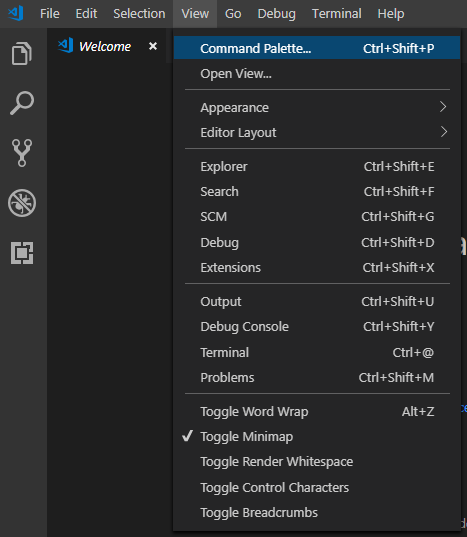Toggle Word Wrap in View menu
Viewport: 467px width, 537px height.
[317, 411]
